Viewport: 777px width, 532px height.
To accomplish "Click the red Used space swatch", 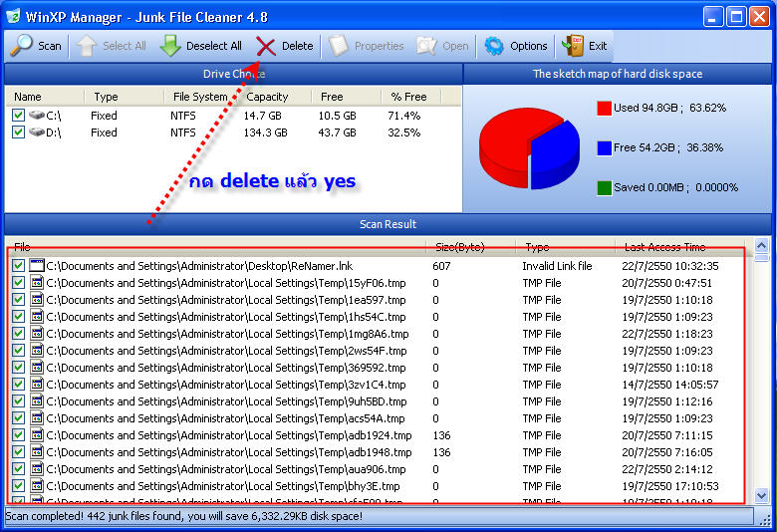I will click(604, 108).
